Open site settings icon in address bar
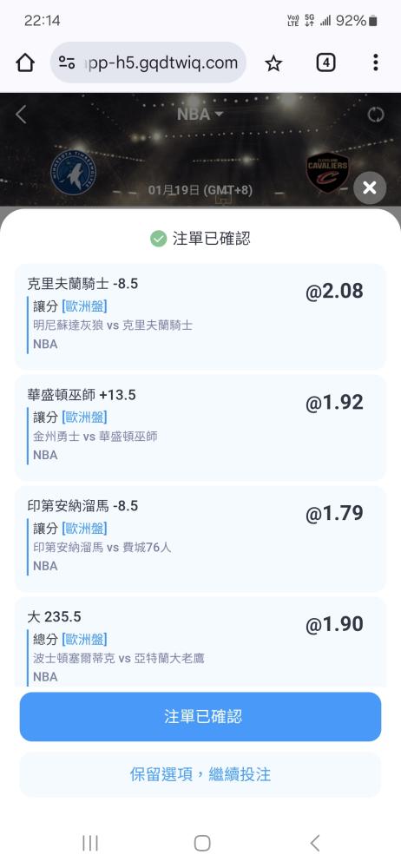 (67, 62)
